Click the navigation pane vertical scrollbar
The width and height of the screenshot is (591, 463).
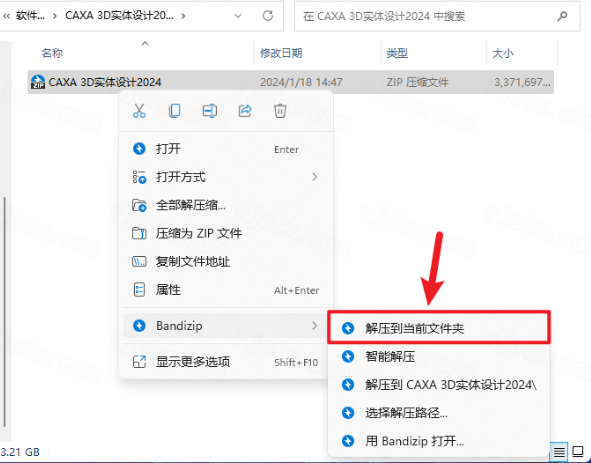click(4, 311)
